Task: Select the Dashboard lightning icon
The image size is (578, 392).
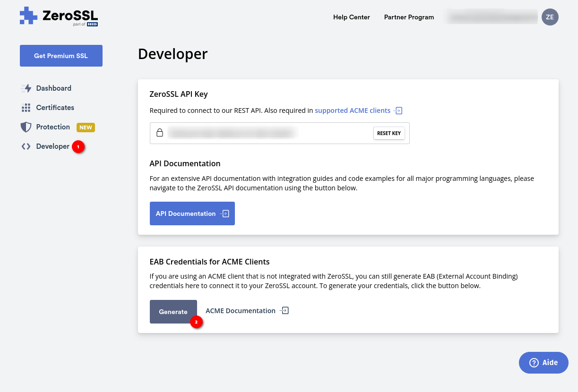Action: (26, 88)
